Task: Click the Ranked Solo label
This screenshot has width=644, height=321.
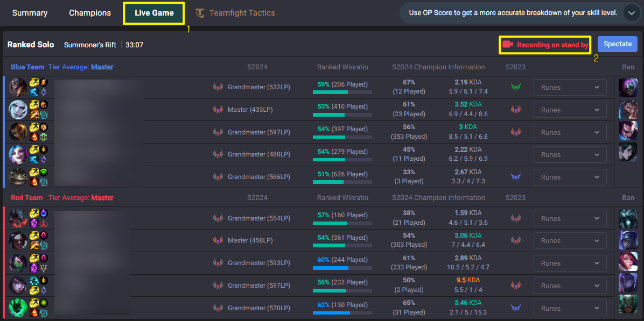Action: (31, 45)
